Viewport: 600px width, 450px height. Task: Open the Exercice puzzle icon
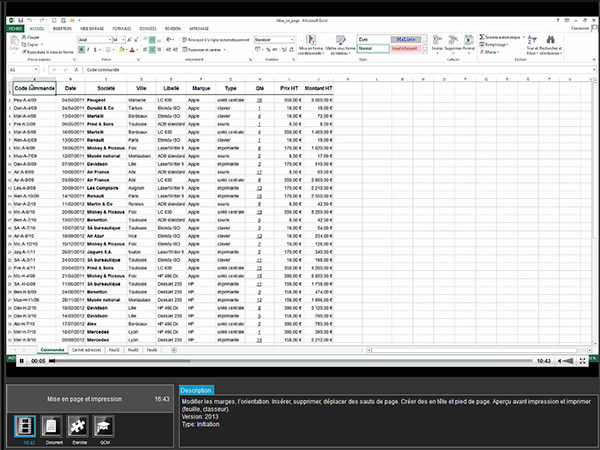click(78, 426)
